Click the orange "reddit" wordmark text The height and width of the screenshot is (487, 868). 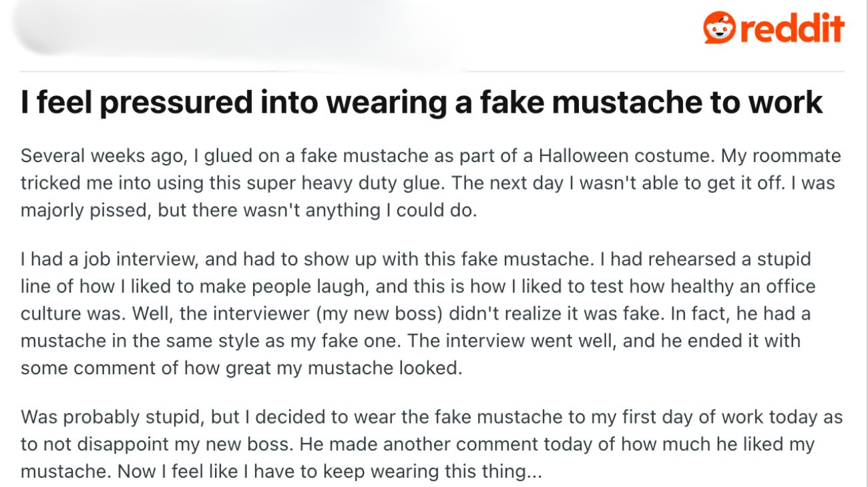[x=792, y=28]
